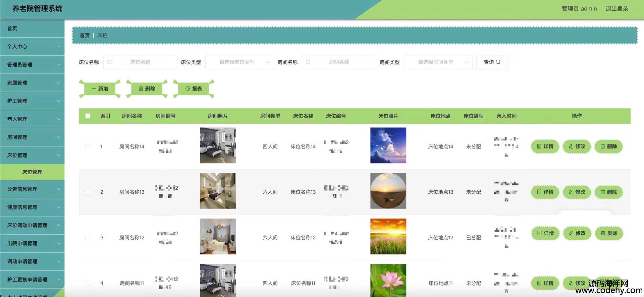Click the 录入时间 column header
This screenshot has width=644, height=297.
[x=506, y=116]
